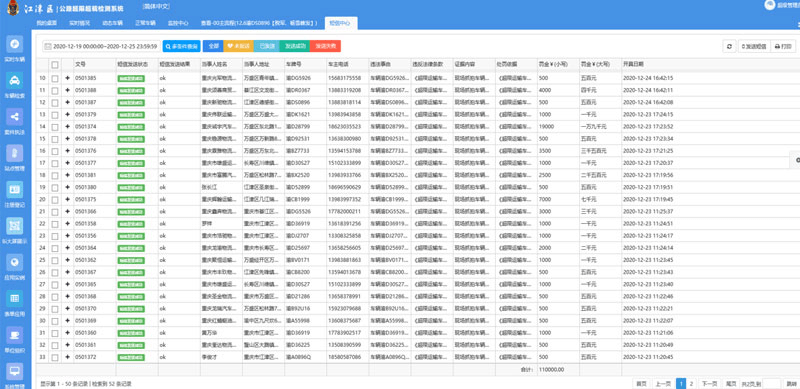Screen dimensions: 800x389
Task: Open the car icon 车辆检查 sidebar module
Action: [x=14, y=85]
